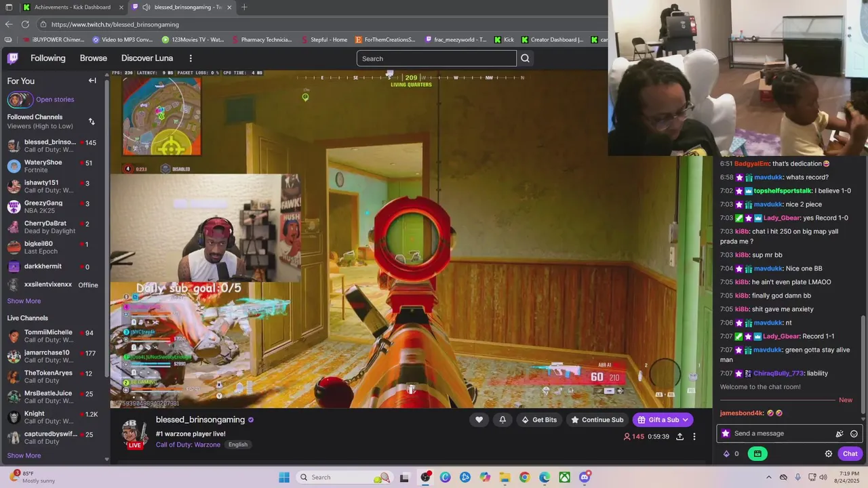Click the streamer avatar with LIVE badge
Image resolution: width=868 pixels, height=488 pixels.
134,434
